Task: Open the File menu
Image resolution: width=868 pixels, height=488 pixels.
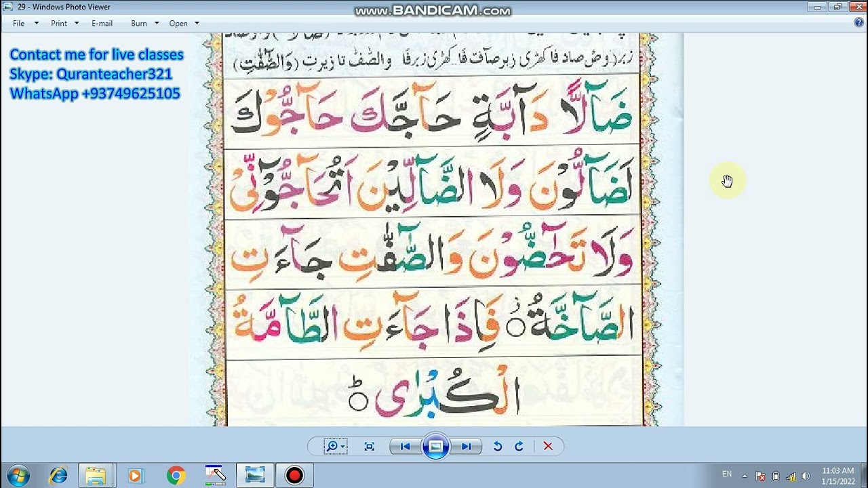Action: [x=18, y=23]
